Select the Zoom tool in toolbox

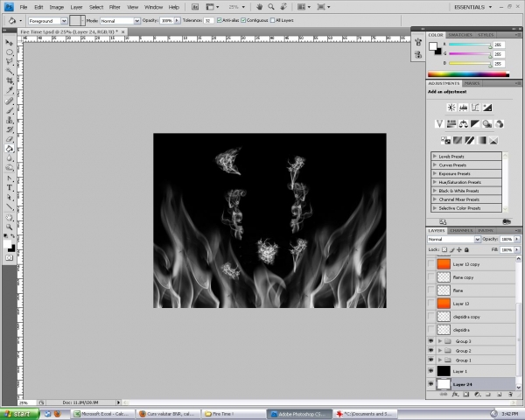(10, 227)
